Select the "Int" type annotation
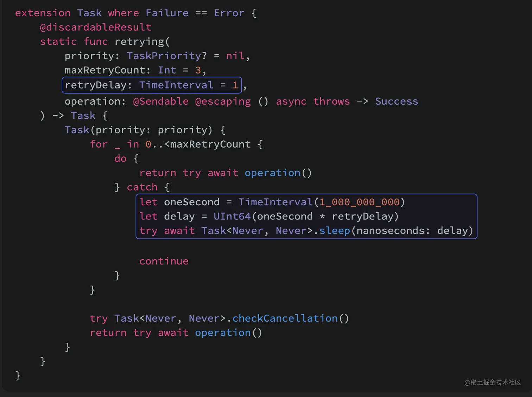This screenshot has height=397, width=532. [x=167, y=70]
